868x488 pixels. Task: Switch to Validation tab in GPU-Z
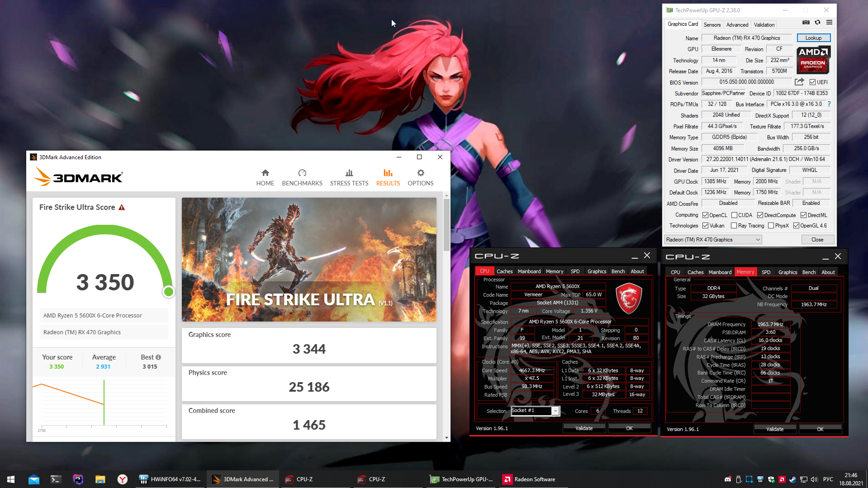pos(764,25)
